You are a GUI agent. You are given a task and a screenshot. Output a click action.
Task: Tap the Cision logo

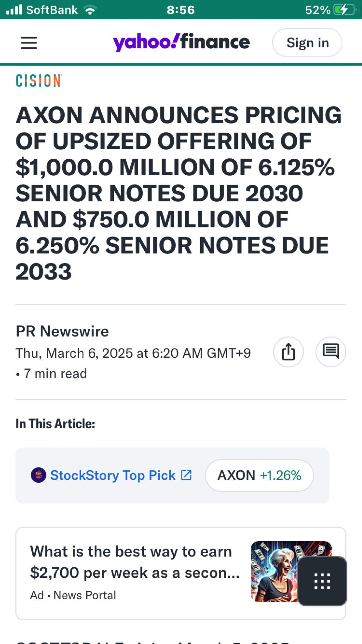click(39, 81)
